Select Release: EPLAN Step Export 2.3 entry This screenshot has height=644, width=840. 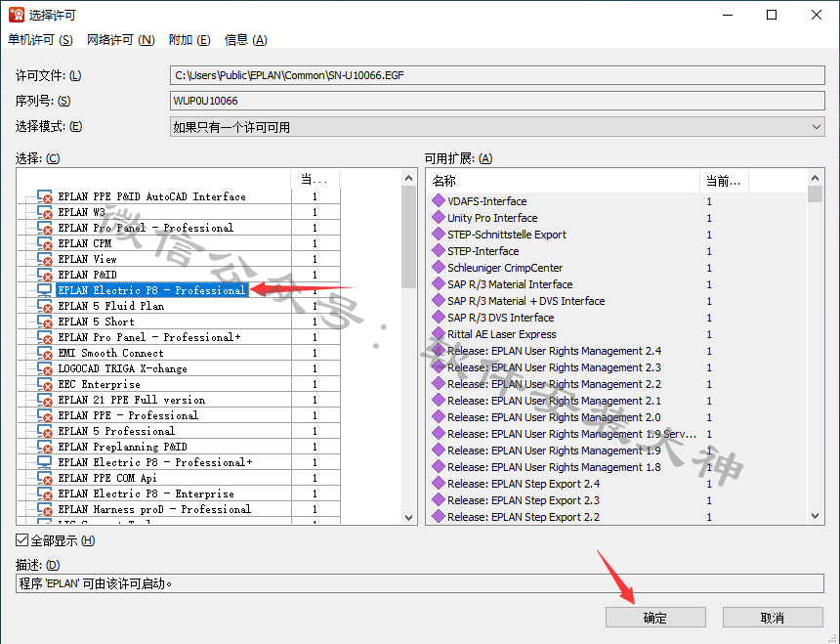coord(524,500)
